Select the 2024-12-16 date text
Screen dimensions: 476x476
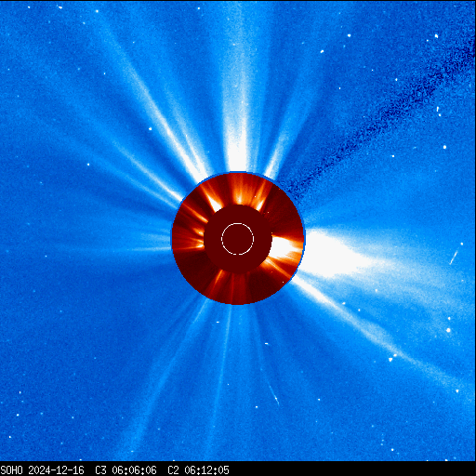point(56,470)
